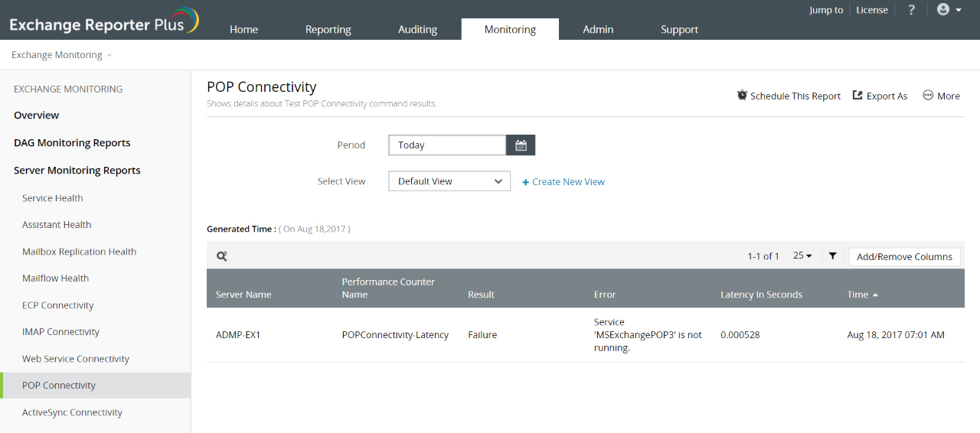The height and width of the screenshot is (433, 980).
Task: Open the calendar date picker icon
Action: [x=521, y=145]
